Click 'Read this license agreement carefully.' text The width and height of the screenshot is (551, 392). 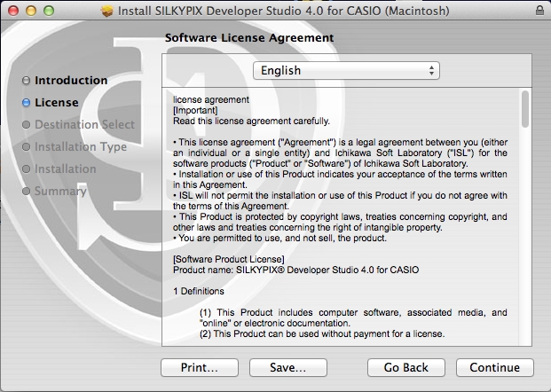click(x=251, y=122)
